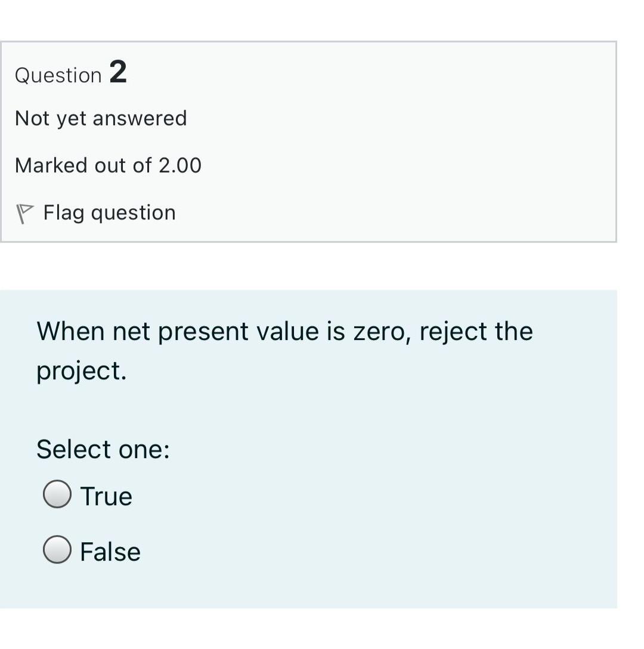Click the question text about net present value

point(284,331)
